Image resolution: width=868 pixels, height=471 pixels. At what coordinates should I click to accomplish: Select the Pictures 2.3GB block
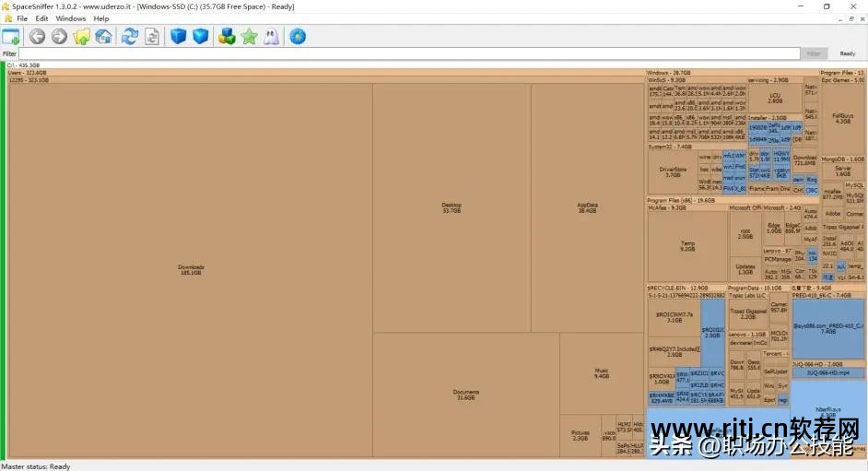581,436
